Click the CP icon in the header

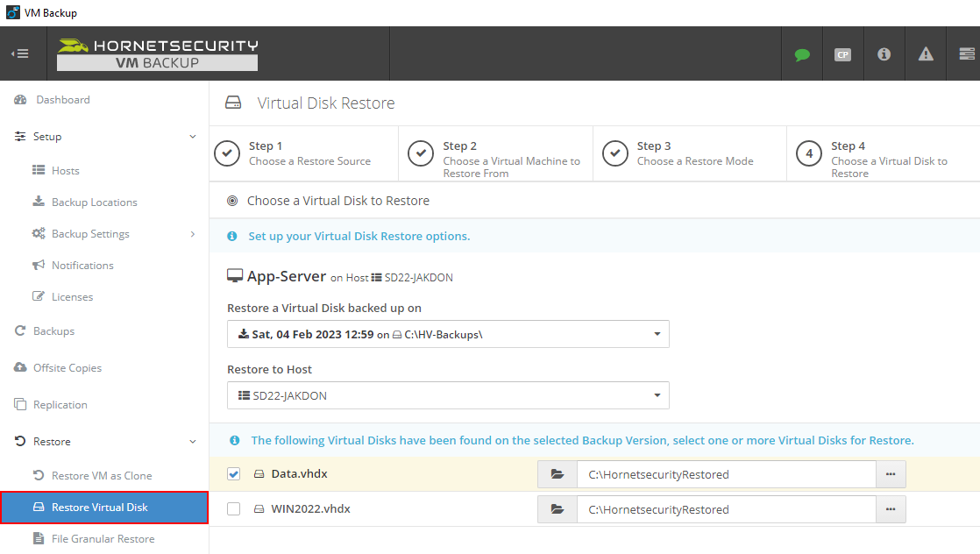(x=842, y=54)
